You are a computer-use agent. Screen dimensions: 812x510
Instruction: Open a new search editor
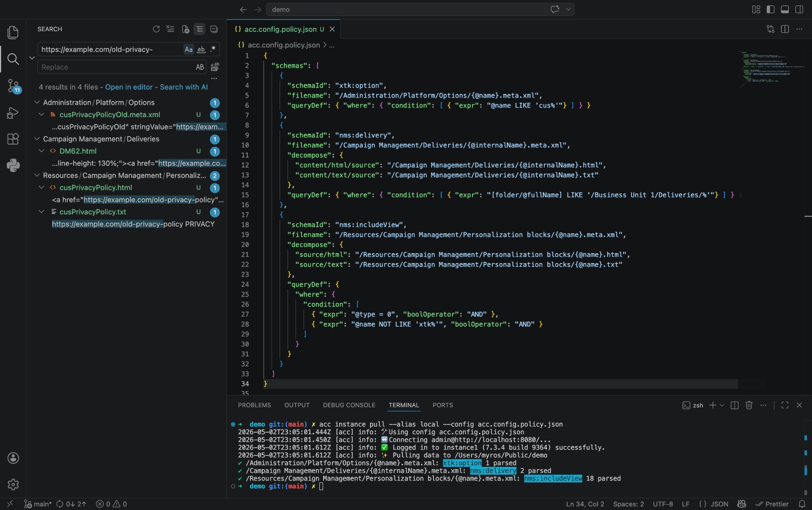click(x=185, y=29)
